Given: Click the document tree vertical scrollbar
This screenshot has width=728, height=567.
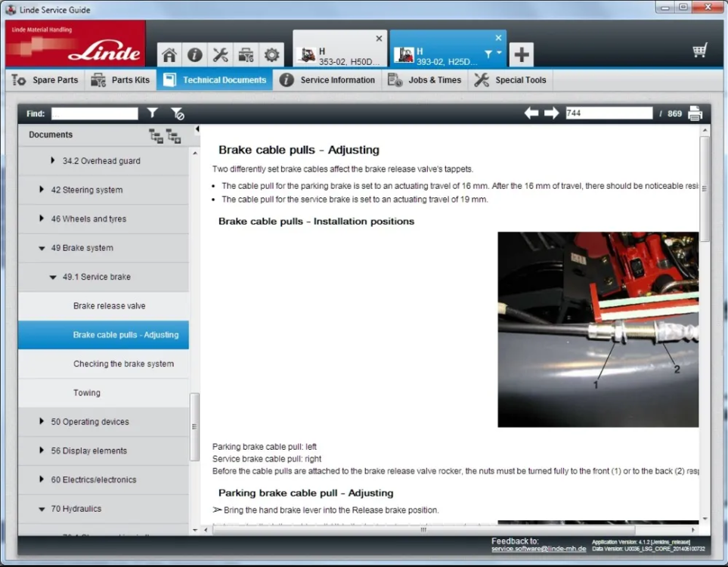Looking at the screenshot, I should click(194, 416).
